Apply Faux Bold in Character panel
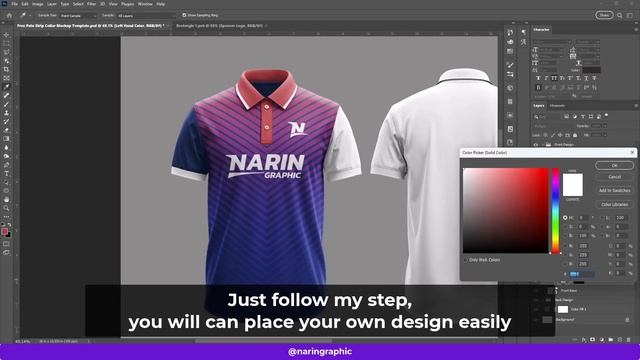The height and width of the screenshot is (360, 640). click(x=538, y=78)
